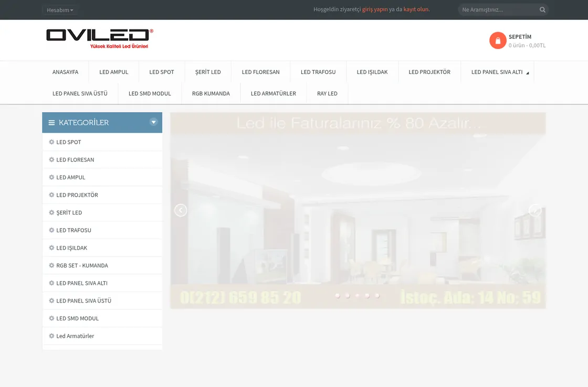Select LED SPOT in top navigation
The height and width of the screenshot is (387, 588).
point(162,72)
